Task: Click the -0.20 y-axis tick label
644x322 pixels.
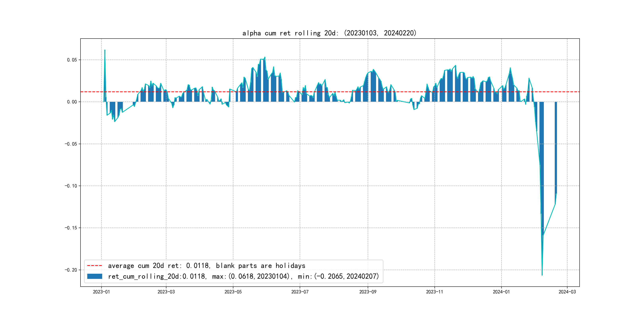Action: pyautogui.click(x=71, y=270)
